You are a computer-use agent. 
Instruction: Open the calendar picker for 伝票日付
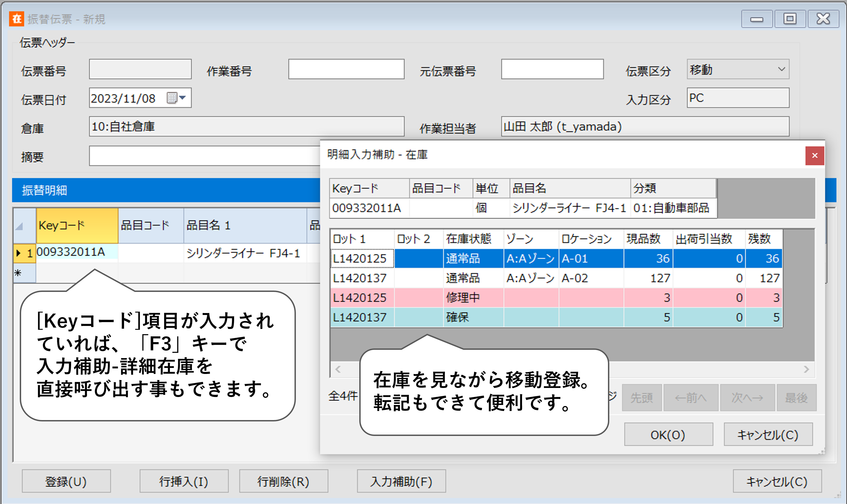(x=176, y=98)
